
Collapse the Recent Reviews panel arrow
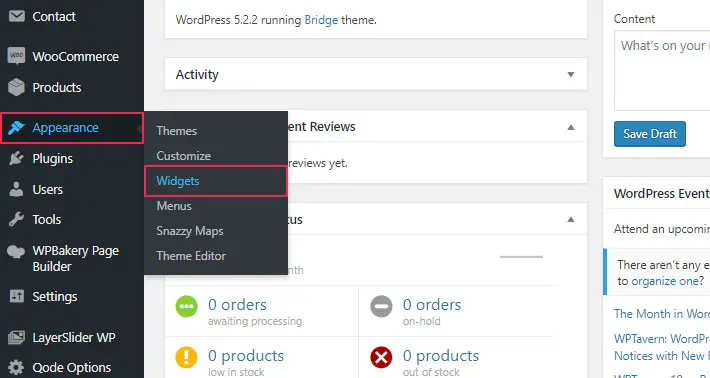(571, 127)
